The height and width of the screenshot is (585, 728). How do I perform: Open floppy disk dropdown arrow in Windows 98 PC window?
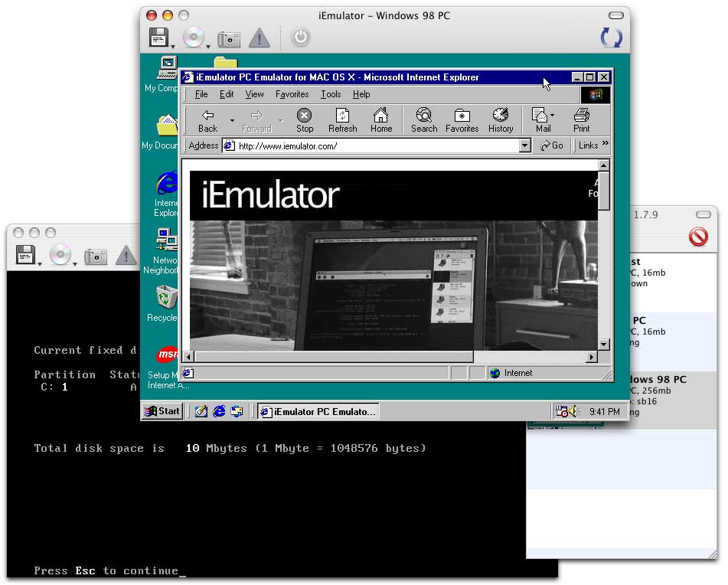(173, 47)
